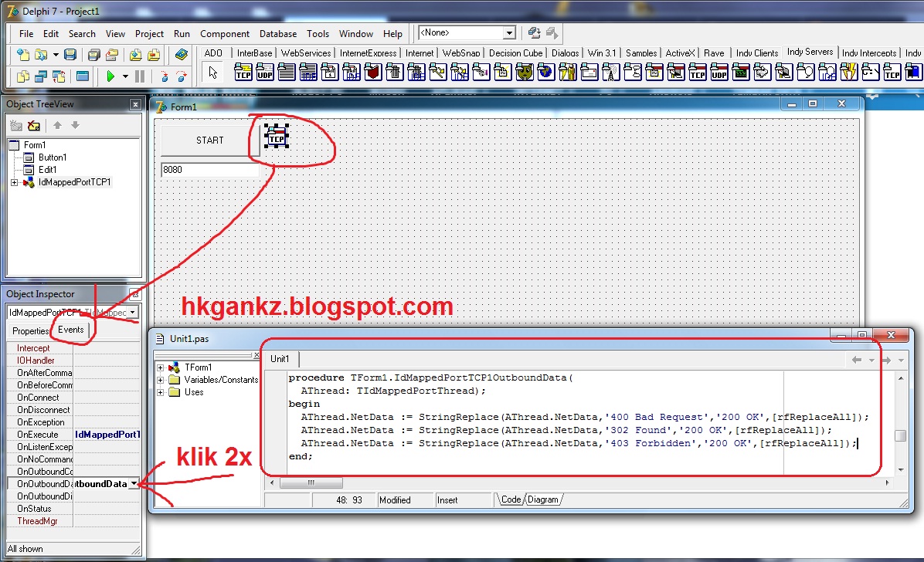
Task: Switch to Properties tab in Object Inspector
Action: click(30, 331)
